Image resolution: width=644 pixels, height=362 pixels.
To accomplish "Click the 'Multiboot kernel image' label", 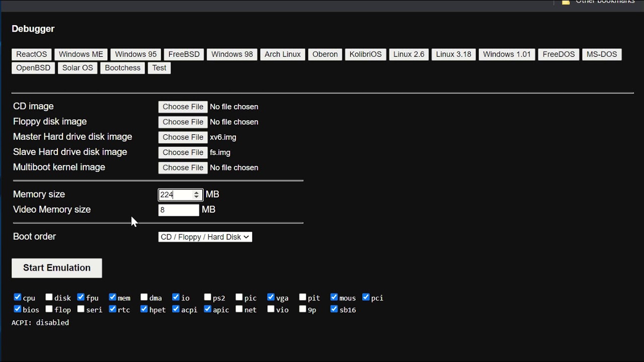I will coord(59,167).
